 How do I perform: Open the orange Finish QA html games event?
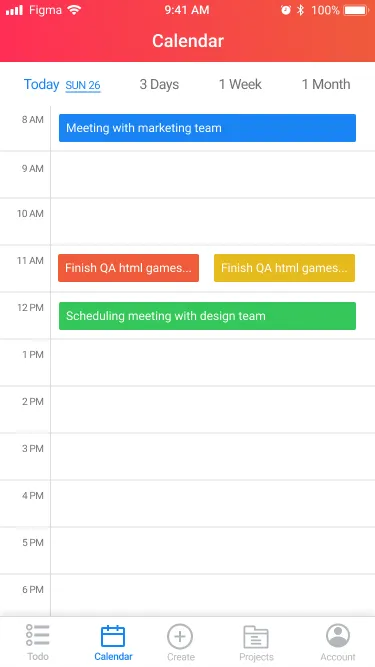coord(128,268)
